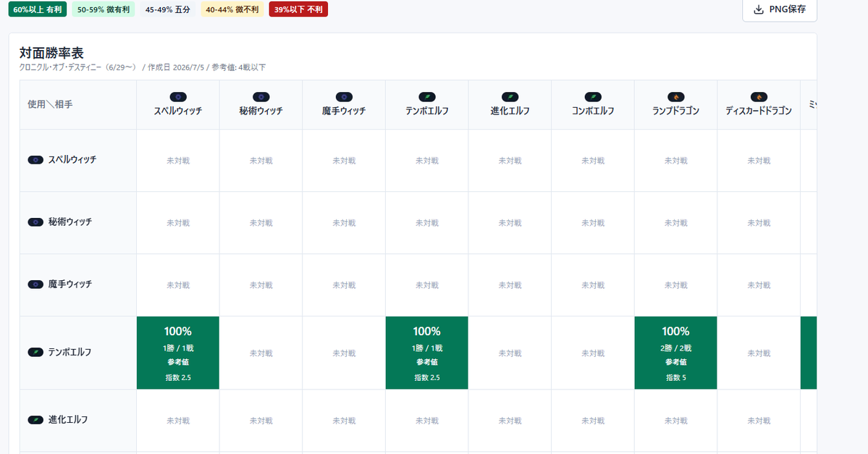
Task: Click the ランプドラゴン column header text
Action: point(676,111)
